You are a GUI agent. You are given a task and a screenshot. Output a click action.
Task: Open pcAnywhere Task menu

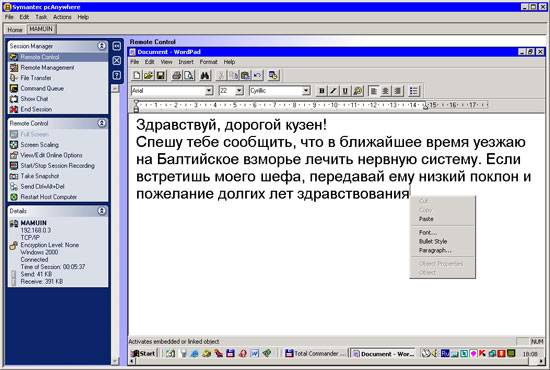tap(41, 17)
